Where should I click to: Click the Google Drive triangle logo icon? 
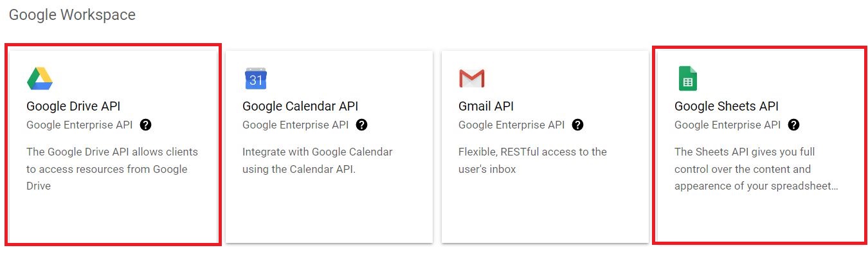click(x=40, y=78)
